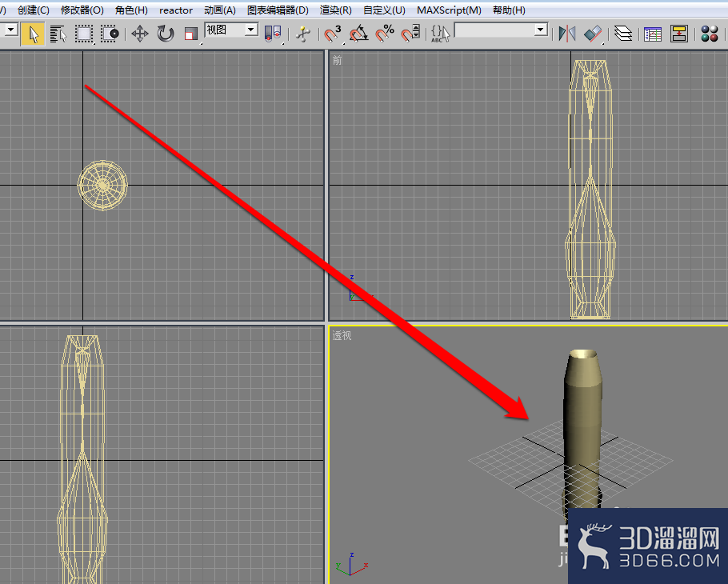Screen dimensions: 728x584
Task: Activate the Select and Rotate tool
Action: pos(166,34)
